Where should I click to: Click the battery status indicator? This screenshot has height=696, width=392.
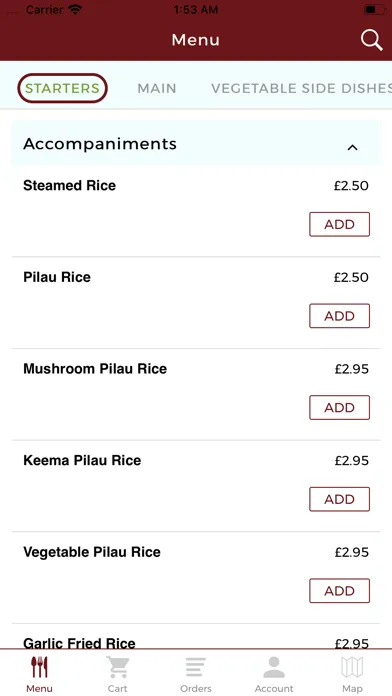[375, 10]
